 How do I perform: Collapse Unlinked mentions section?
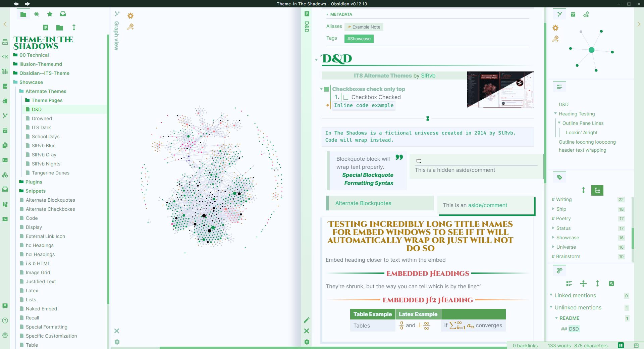[551, 307]
